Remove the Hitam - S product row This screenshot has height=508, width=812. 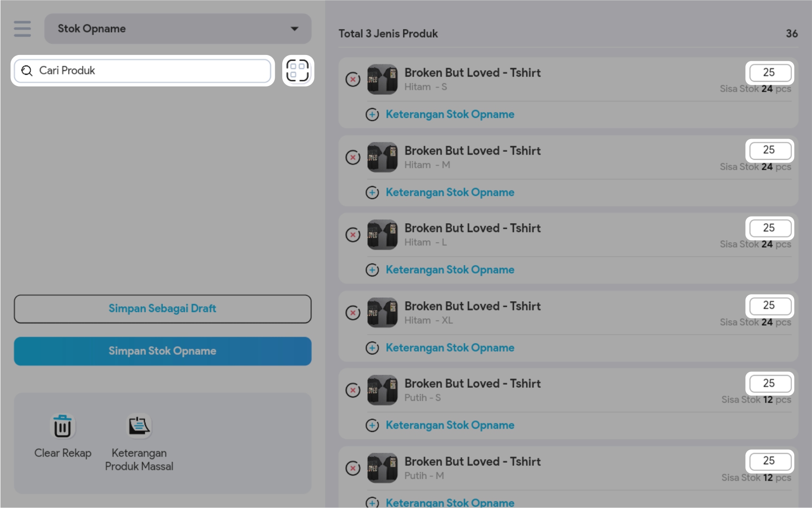(353, 79)
